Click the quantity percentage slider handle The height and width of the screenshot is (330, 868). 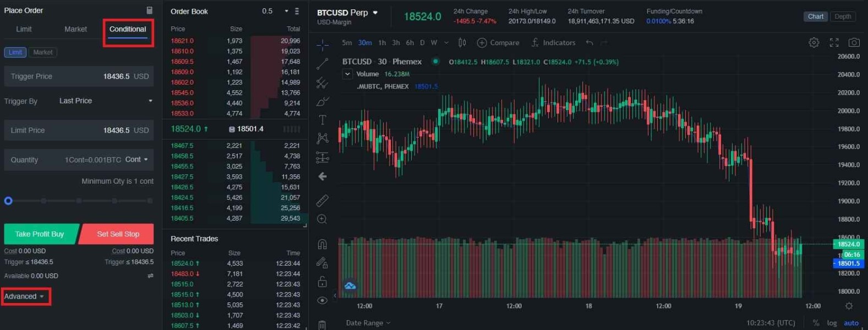pos(8,201)
